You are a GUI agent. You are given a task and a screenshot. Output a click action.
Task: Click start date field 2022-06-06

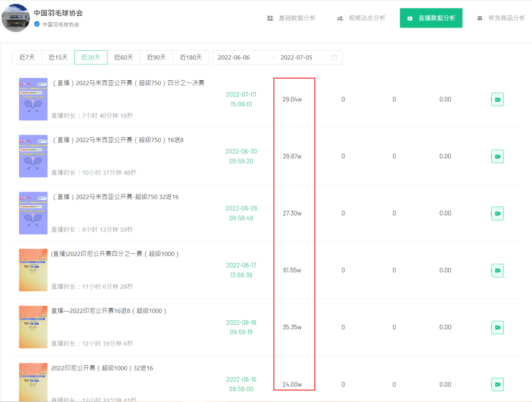click(234, 57)
